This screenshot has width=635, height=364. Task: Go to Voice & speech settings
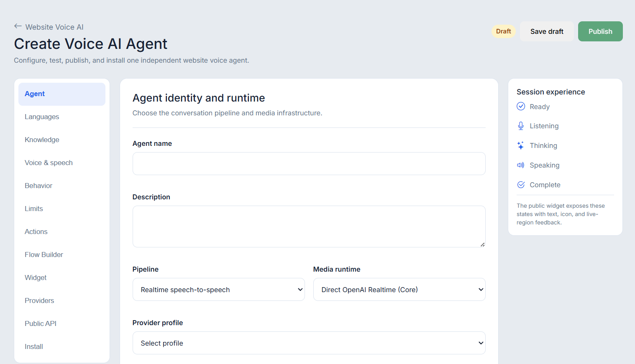click(62, 163)
